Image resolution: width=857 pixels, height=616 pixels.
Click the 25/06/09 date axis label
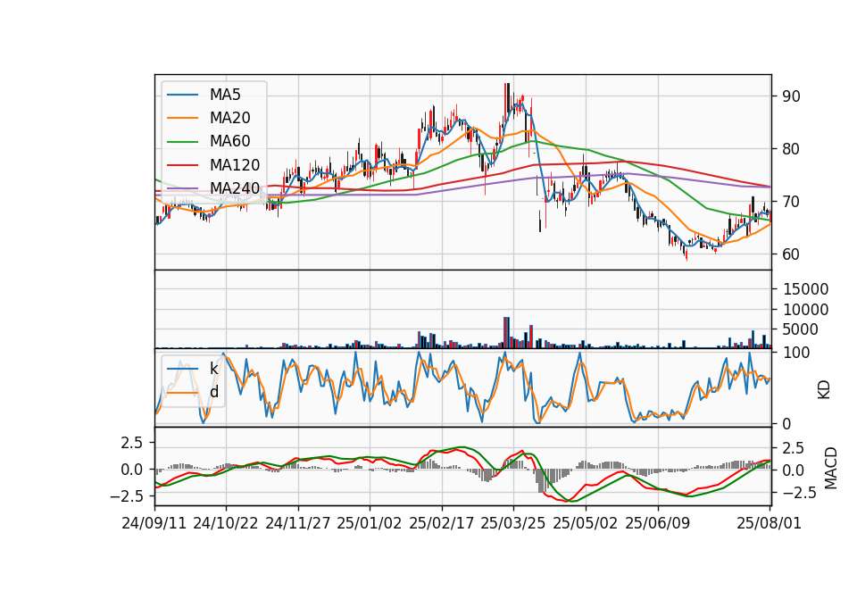tap(658, 523)
